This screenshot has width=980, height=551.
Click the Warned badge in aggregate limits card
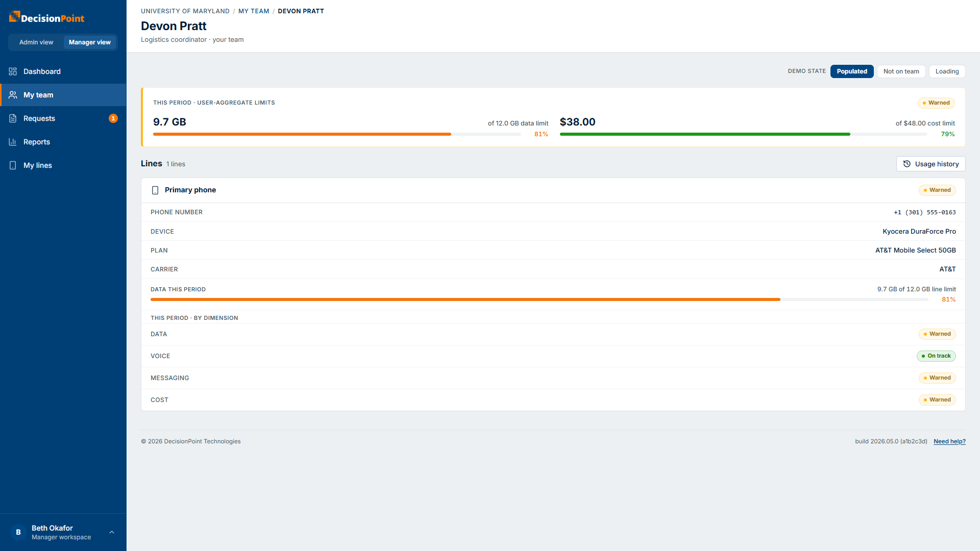click(x=937, y=103)
